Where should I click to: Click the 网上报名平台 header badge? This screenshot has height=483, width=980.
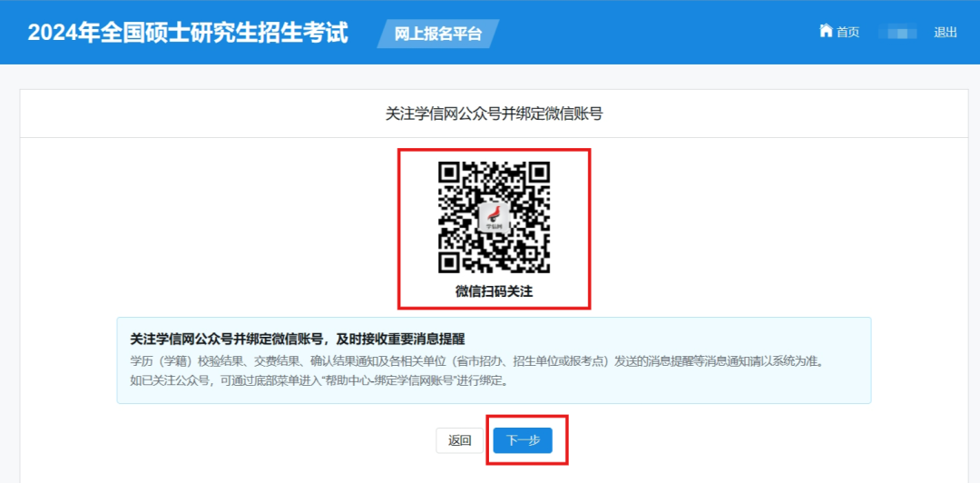pos(438,34)
